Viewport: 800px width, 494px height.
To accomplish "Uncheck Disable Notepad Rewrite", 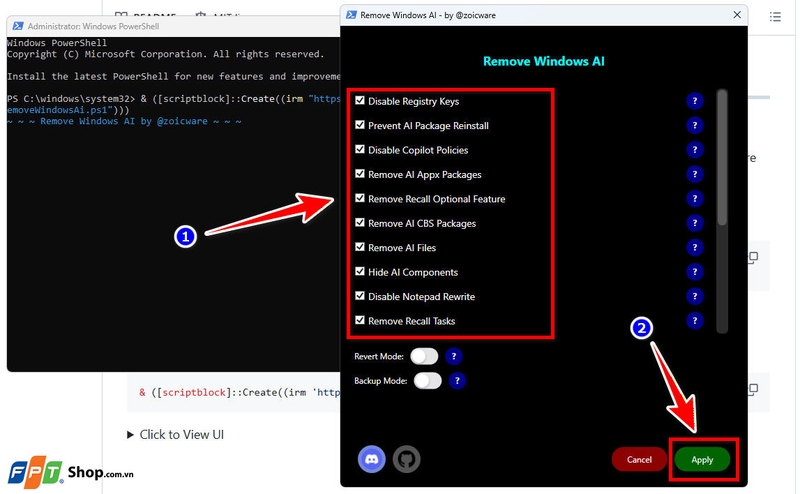I will 360,296.
